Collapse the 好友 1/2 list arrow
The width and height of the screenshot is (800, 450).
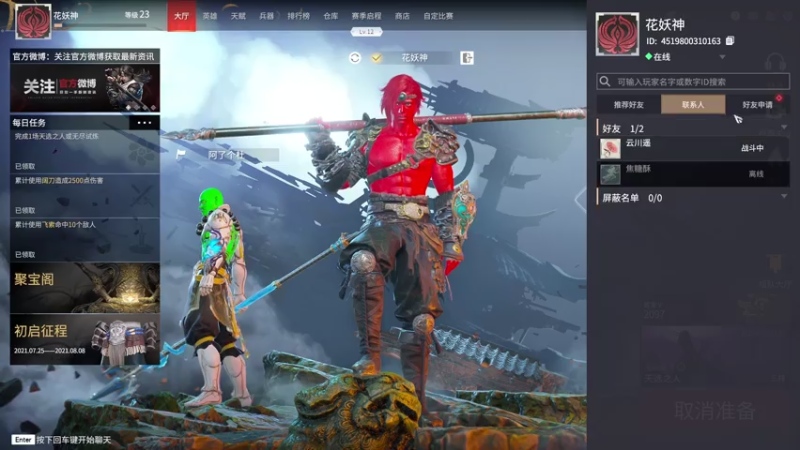(784, 128)
